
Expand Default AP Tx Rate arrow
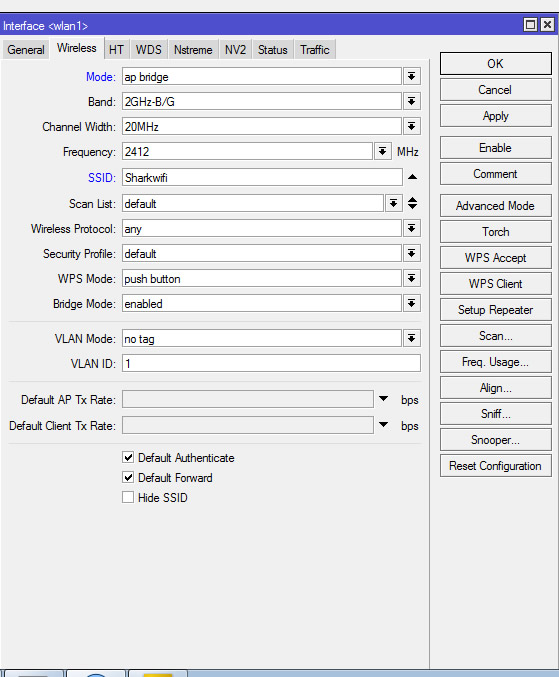[x=383, y=399]
